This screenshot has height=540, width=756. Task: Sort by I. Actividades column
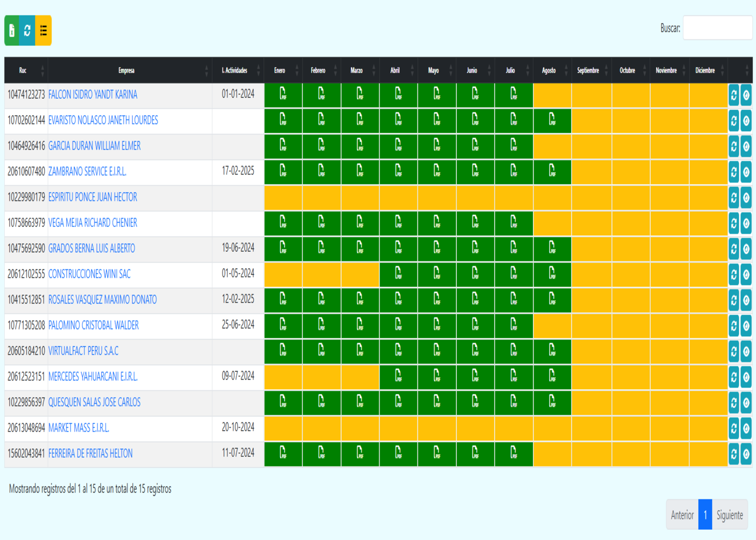click(x=234, y=70)
